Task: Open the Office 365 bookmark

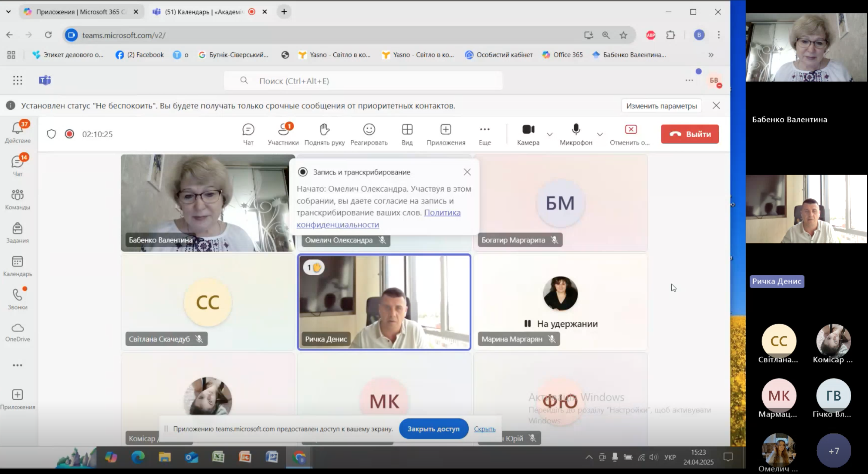Action: click(563, 55)
